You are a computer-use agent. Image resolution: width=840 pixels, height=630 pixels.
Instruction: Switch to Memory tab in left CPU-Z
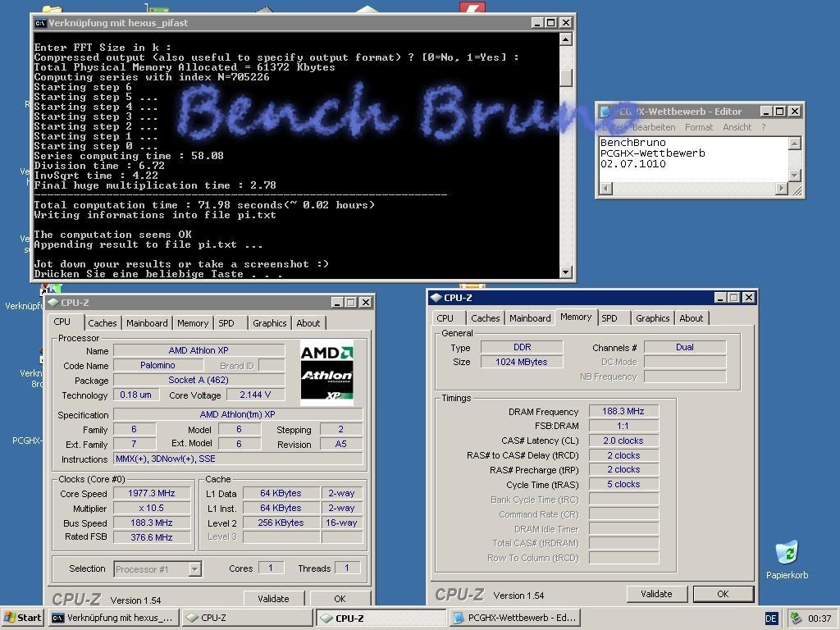192,323
